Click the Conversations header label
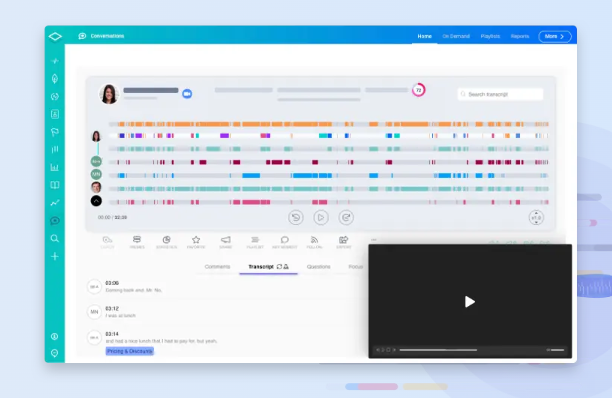 [107, 36]
